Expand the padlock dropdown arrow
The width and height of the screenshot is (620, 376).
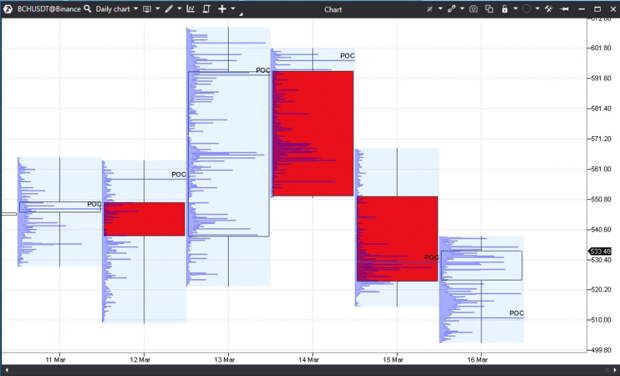(516, 9)
